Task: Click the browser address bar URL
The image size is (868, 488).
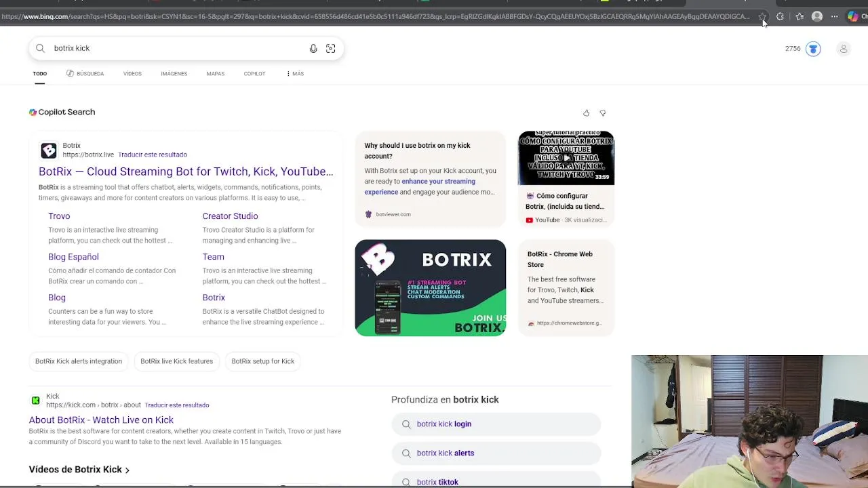Action: coord(375,16)
